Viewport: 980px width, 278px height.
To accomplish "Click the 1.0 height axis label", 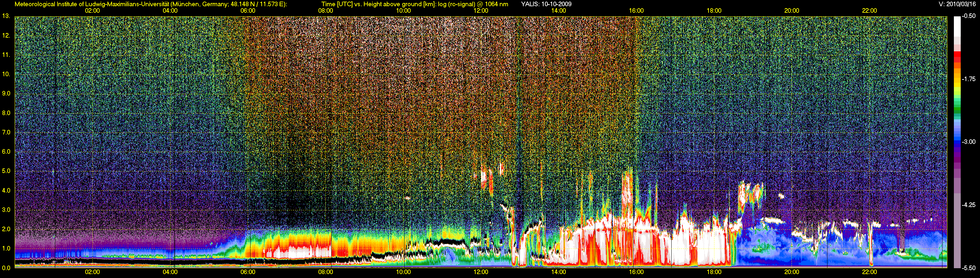I will click(6, 248).
